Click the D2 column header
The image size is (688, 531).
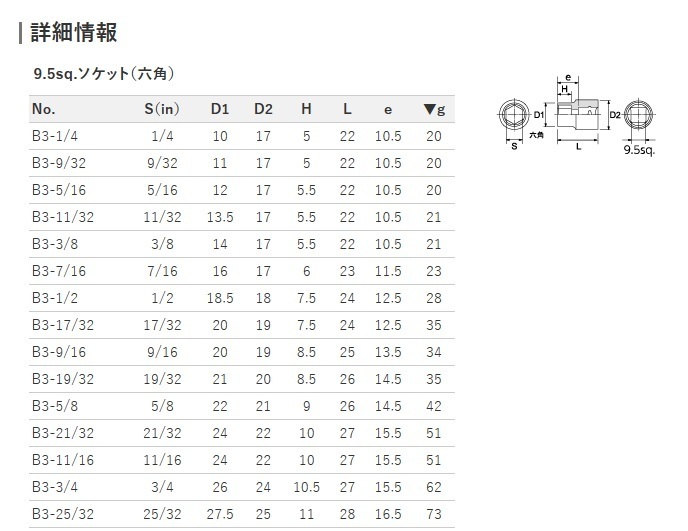[x=263, y=109]
